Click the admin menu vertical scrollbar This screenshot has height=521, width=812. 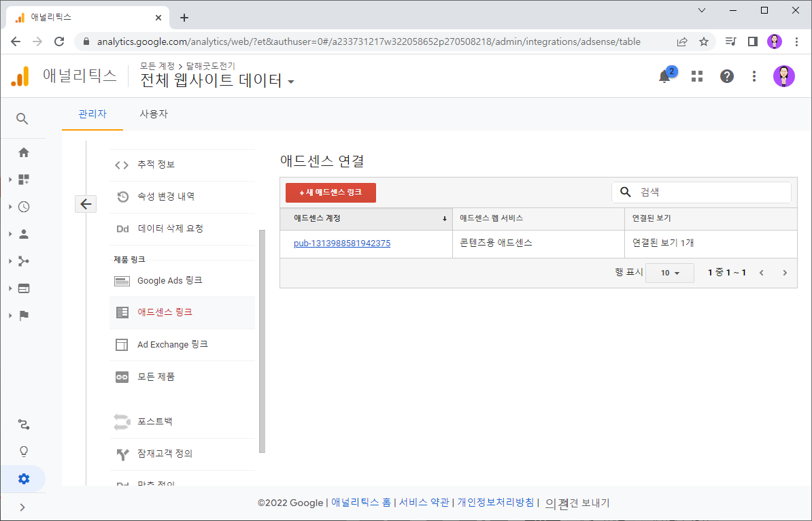point(262,341)
